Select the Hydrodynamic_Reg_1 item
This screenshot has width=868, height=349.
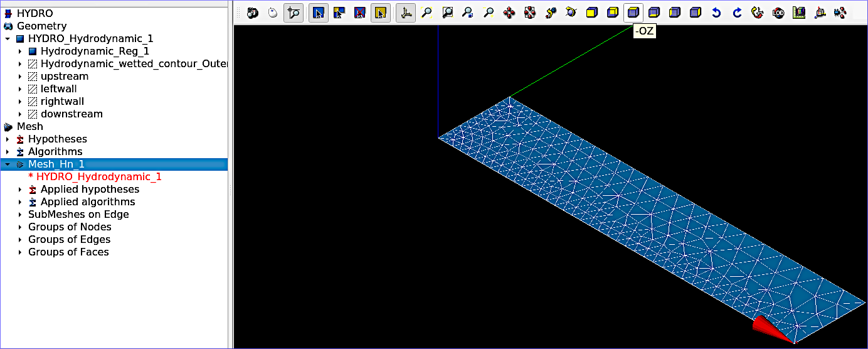point(94,51)
